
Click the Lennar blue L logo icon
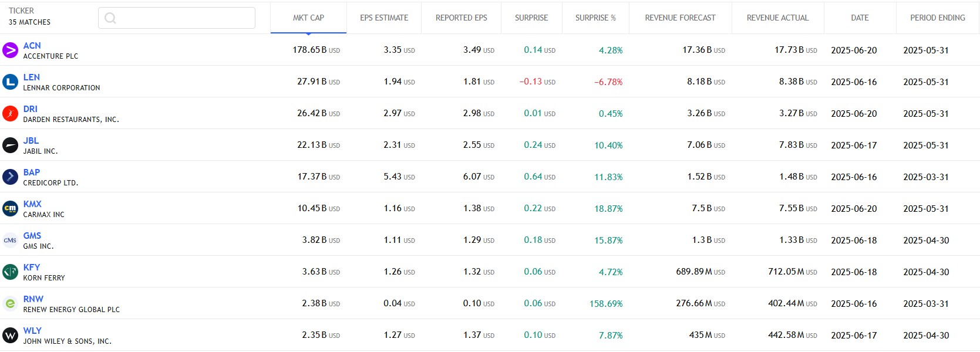(11, 82)
